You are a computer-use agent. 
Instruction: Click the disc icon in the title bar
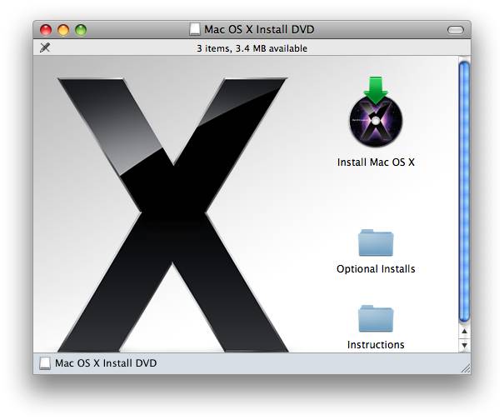pyautogui.click(x=194, y=29)
